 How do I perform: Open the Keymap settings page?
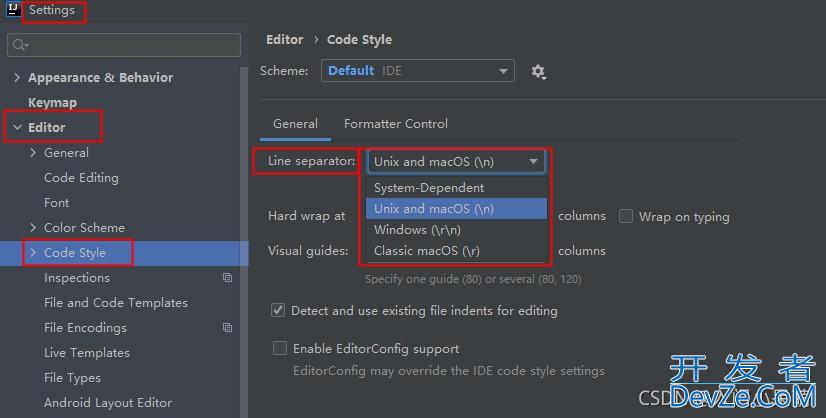pyautogui.click(x=52, y=103)
